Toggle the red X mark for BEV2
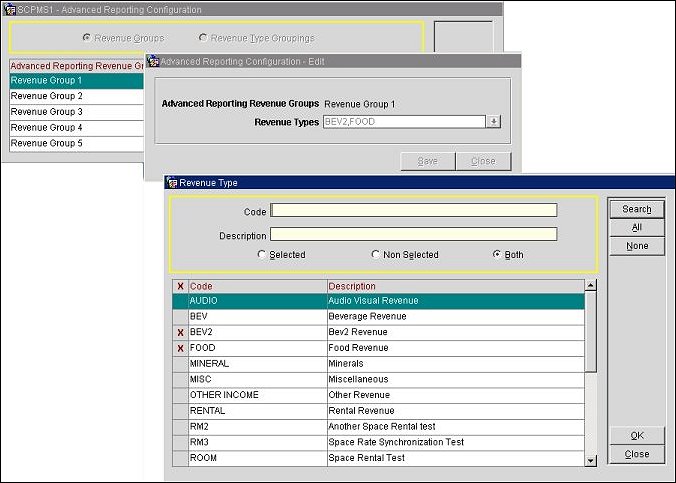The height and width of the screenshot is (483, 676). [180, 332]
